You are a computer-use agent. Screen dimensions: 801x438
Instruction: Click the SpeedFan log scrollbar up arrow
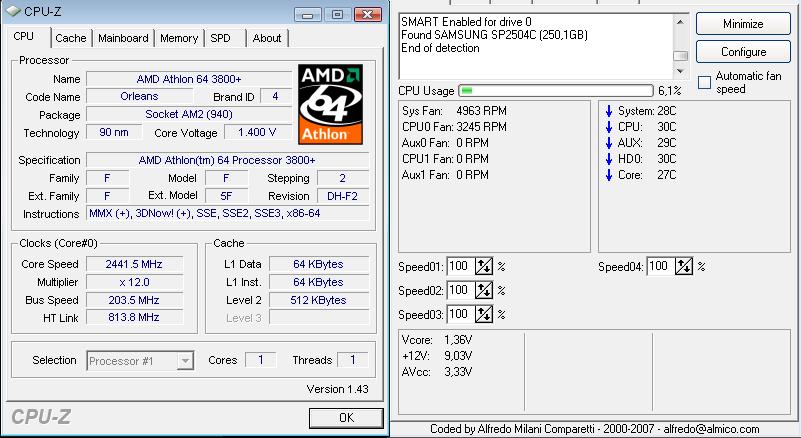[680, 21]
